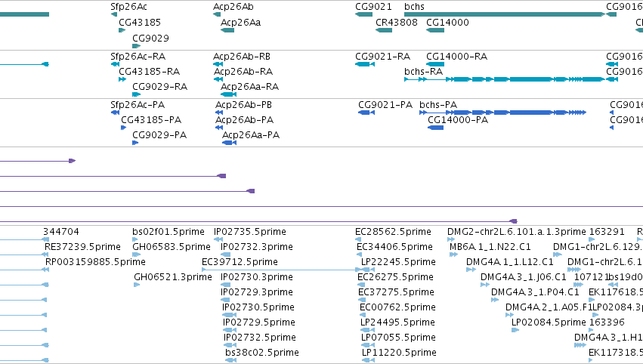Select the long bchs gene bar
The height and width of the screenshot is (364, 643).
tap(505, 14)
